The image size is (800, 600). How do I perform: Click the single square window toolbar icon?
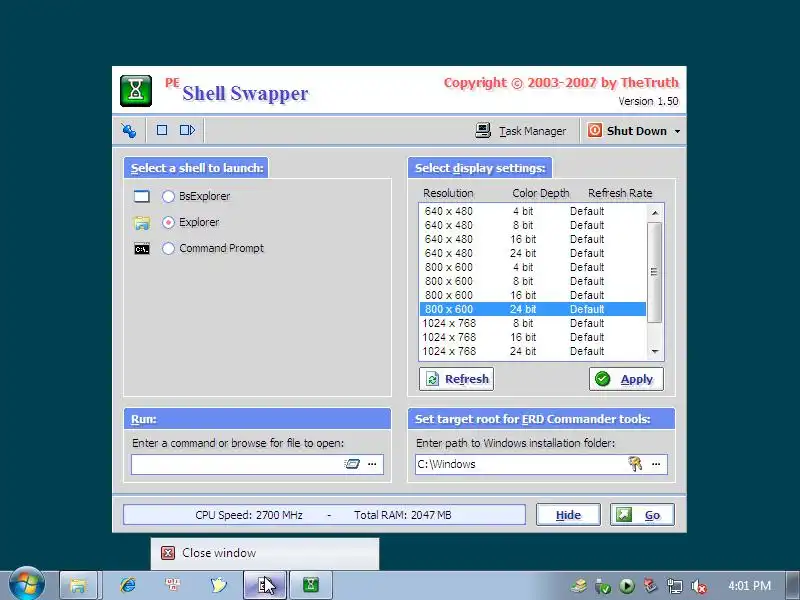[x=162, y=130]
